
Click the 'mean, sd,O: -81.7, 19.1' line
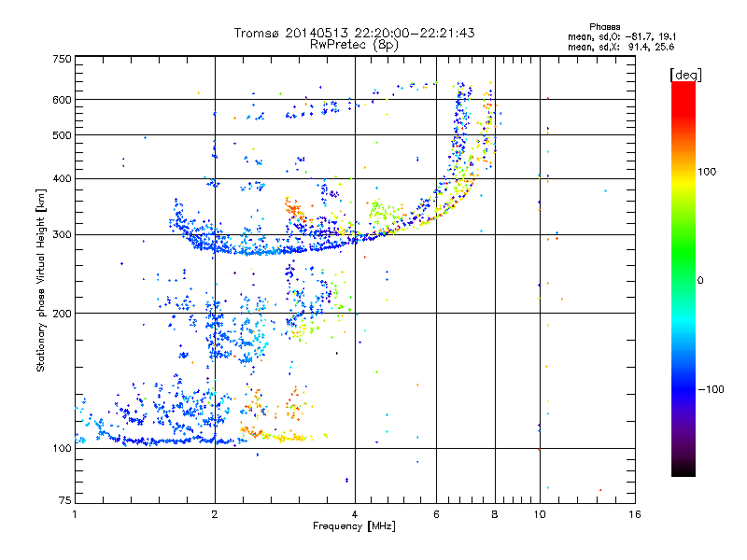pyautogui.click(x=621, y=36)
